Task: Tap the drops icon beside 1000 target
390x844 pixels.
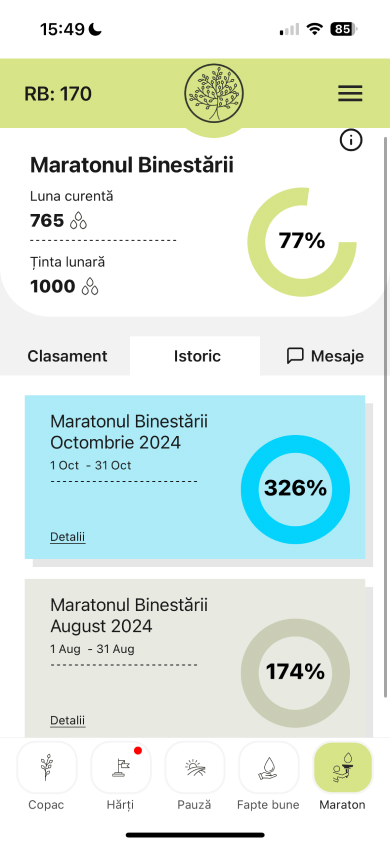Action: click(90, 286)
